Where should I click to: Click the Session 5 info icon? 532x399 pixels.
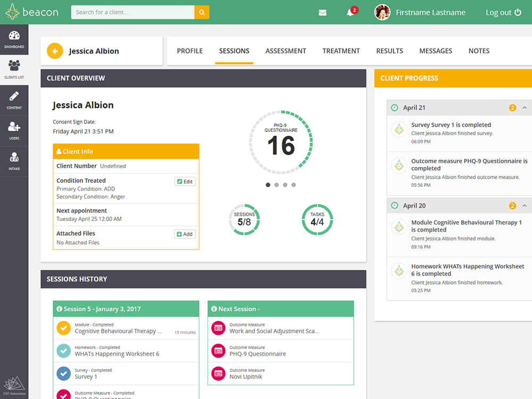point(60,309)
